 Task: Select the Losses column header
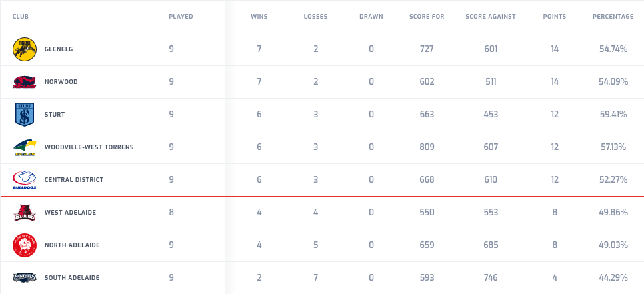pos(315,16)
